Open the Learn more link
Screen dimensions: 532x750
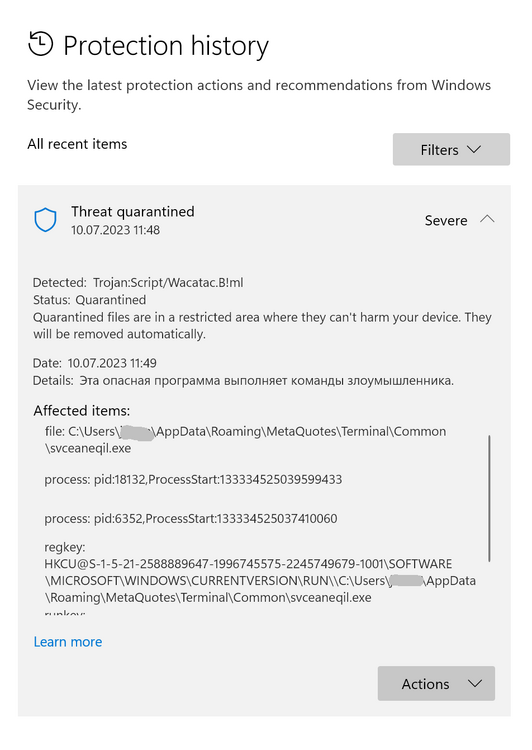67,642
